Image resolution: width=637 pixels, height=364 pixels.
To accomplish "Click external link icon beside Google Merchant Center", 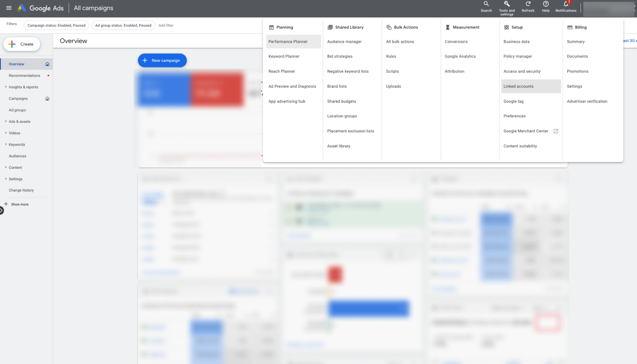I will click(x=556, y=131).
